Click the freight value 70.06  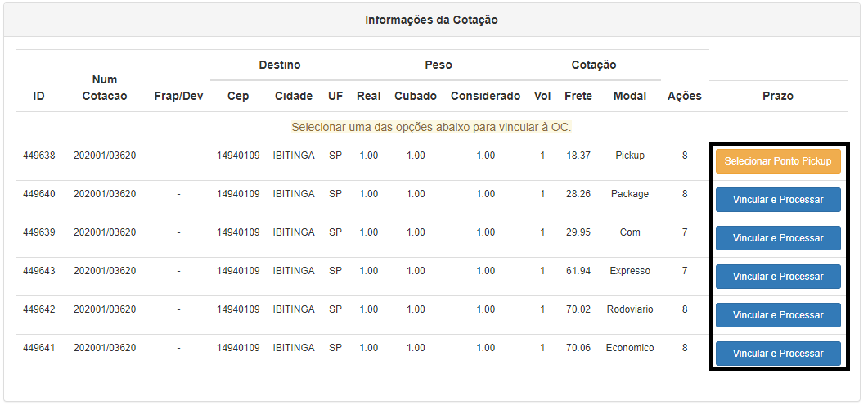(x=578, y=348)
